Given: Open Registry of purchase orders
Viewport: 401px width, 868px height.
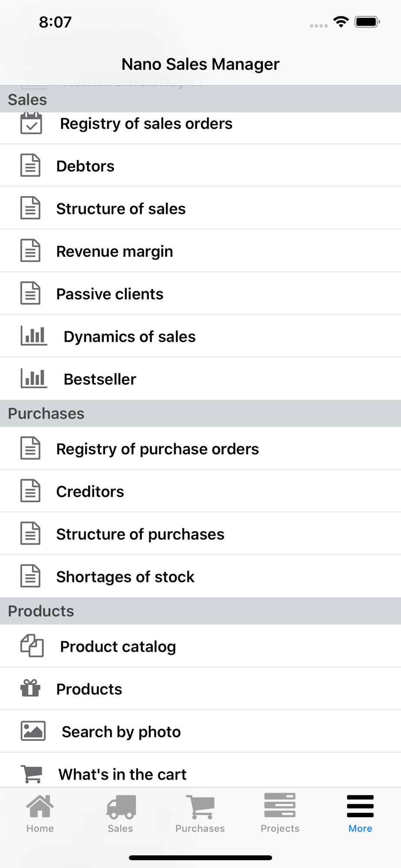Looking at the screenshot, I should point(158,449).
